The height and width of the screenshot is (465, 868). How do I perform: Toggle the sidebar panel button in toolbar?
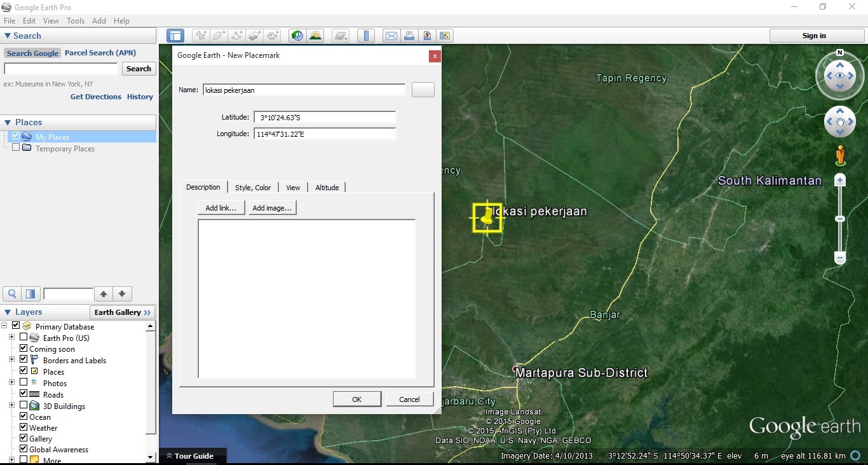coord(175,36)
